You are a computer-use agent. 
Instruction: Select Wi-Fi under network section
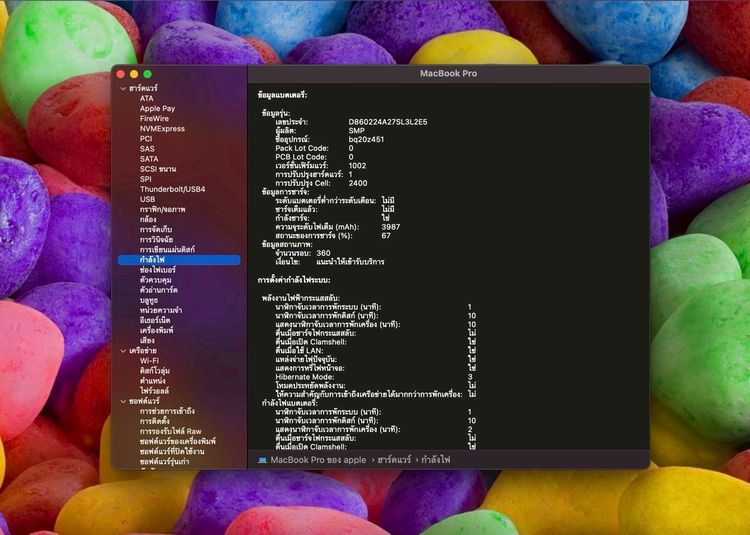149,361
